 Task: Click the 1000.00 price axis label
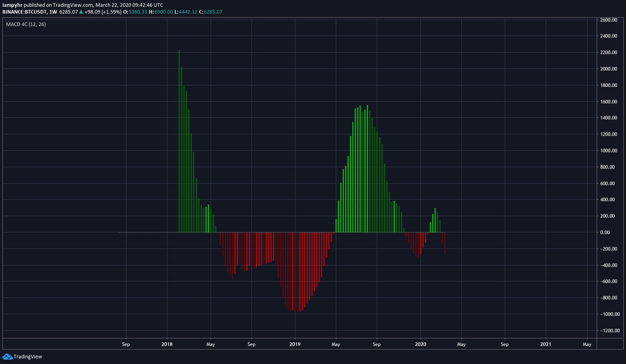609,151
